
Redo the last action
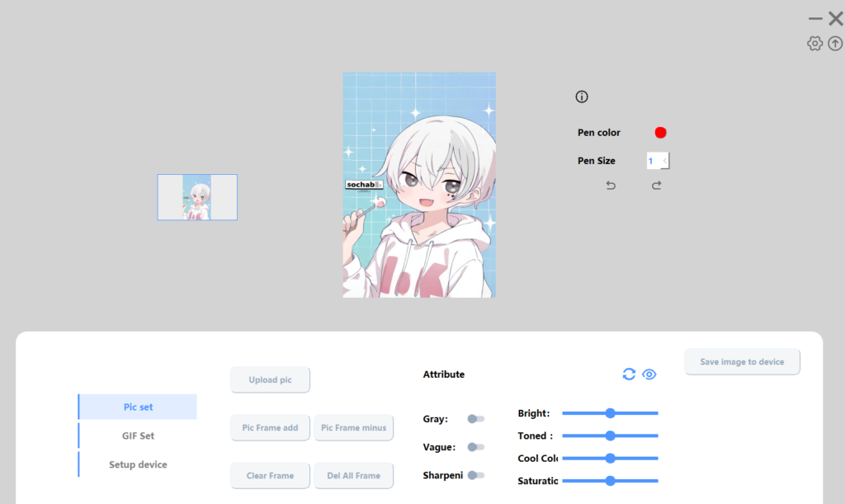(656, 185)
